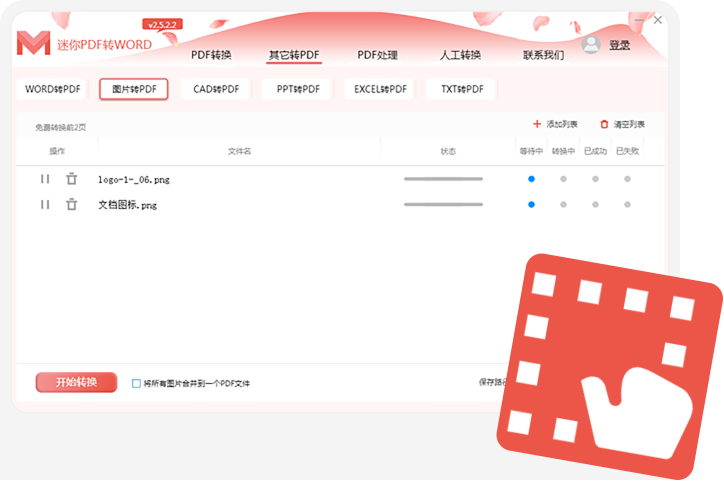
Task: Click the v2.5.2.2 version badge
Action: point(162,24)
